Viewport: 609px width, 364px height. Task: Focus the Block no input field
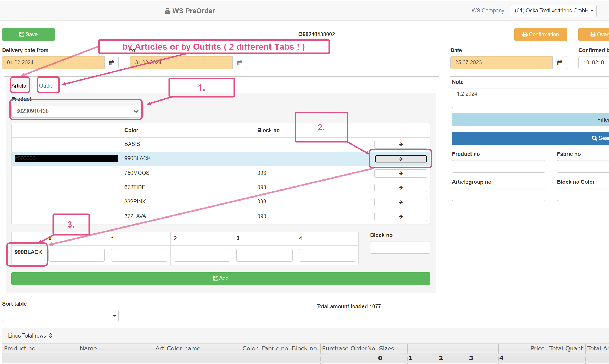(400, 247)
